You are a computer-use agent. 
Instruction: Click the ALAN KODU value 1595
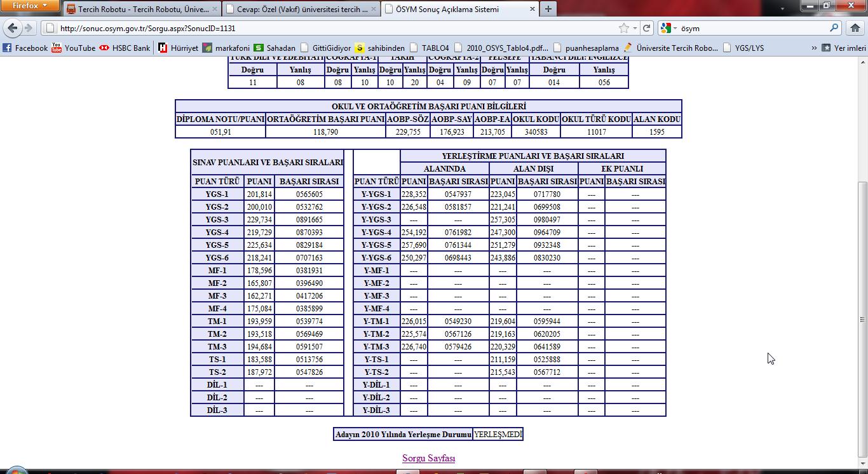point(657,132)
